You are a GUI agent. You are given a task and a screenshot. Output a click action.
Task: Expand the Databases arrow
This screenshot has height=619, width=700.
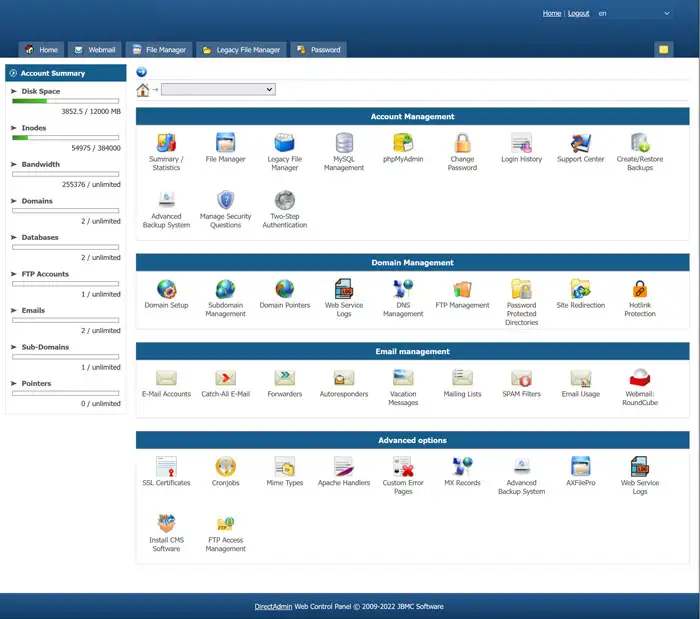coord(14,237)
